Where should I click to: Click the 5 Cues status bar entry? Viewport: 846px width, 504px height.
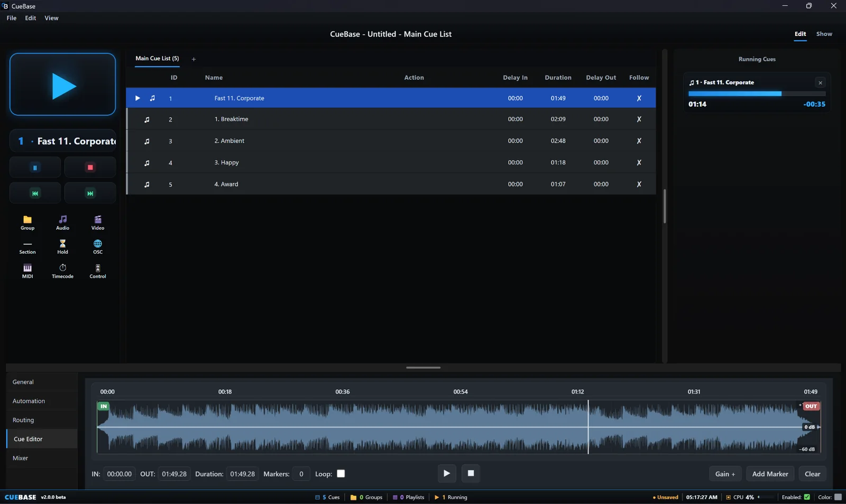[327, 497]
